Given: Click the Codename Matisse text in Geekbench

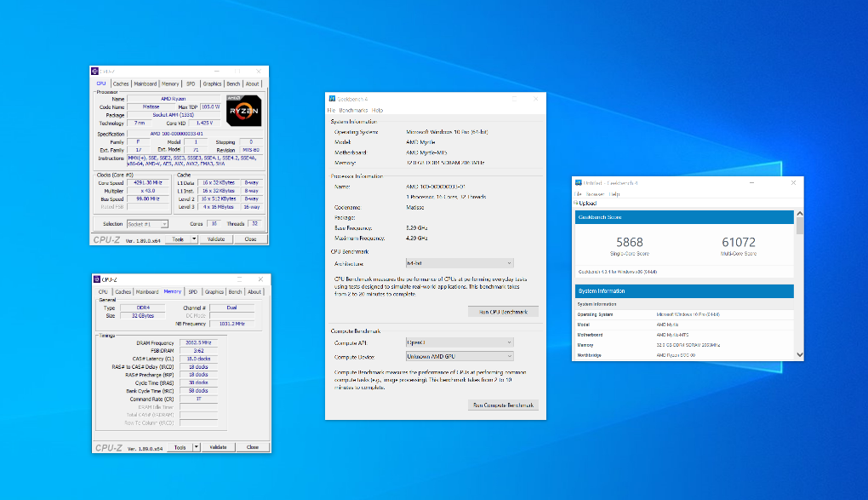Looking at the screenshot, I should point(415,207).
